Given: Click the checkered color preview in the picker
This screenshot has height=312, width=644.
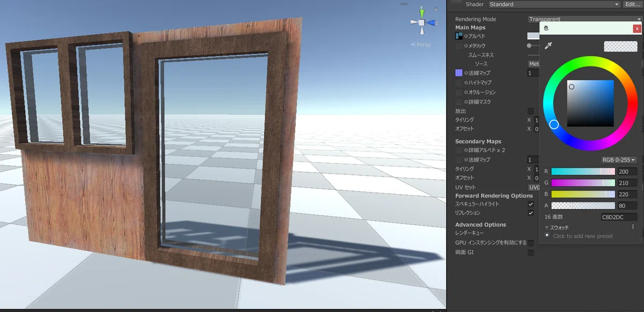Looking at the screenshot, I should tap(620, 47).
